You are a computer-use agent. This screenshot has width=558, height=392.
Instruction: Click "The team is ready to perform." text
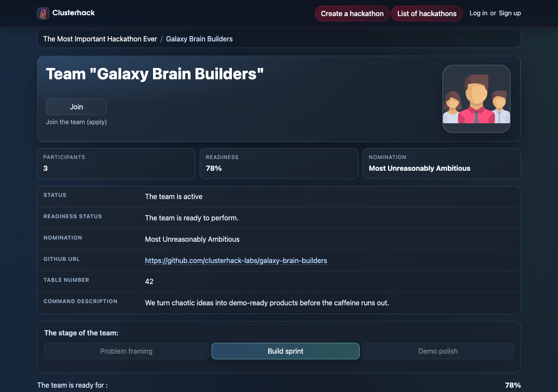tap(192, 218)
